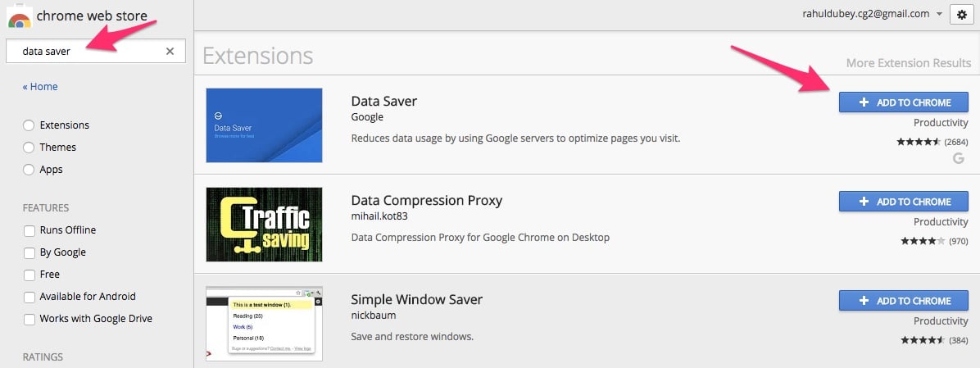Open More Extension Results link
Viewport: 980px width, 368px height.
(x=908, y=63)
